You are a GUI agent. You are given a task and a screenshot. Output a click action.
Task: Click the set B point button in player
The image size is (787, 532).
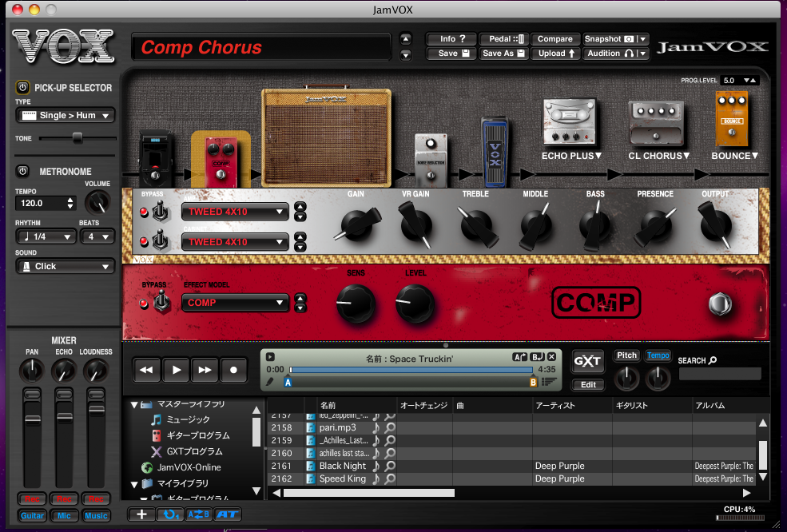pos(537,357)
